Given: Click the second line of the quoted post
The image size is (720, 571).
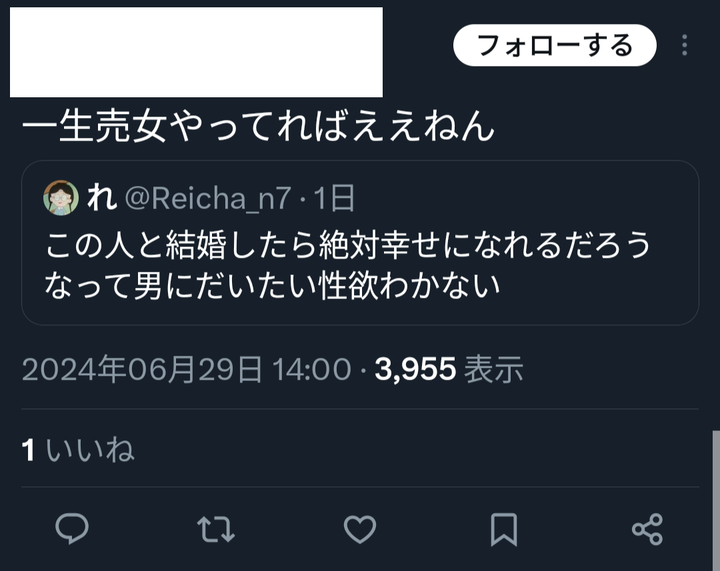Looking at the screenshot, I should pos(272,286).
